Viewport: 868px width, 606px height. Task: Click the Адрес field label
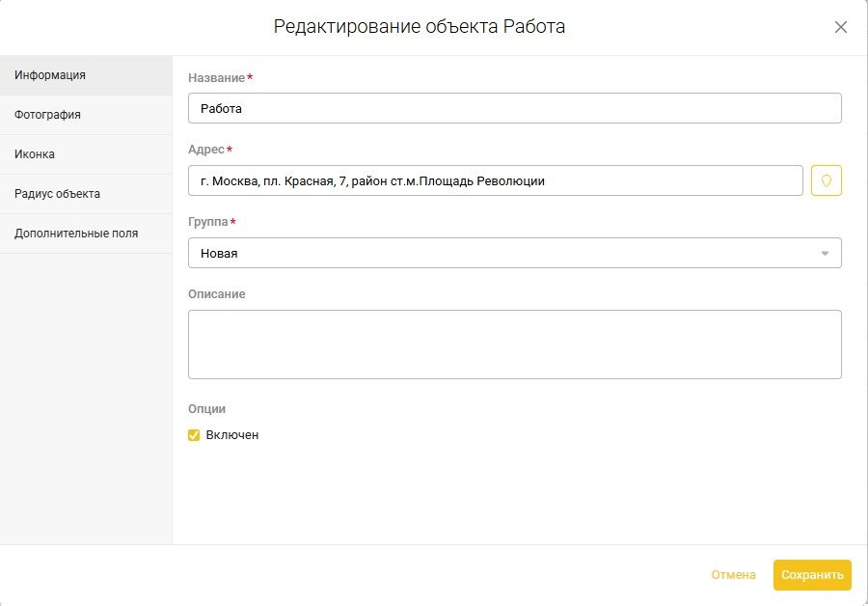206,150
